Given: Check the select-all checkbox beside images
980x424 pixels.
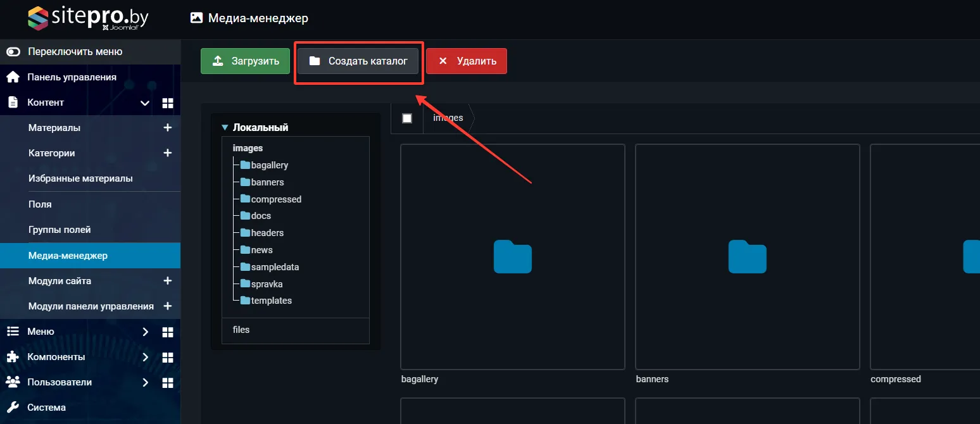Looking at the screenshot, I should (407, 118).
